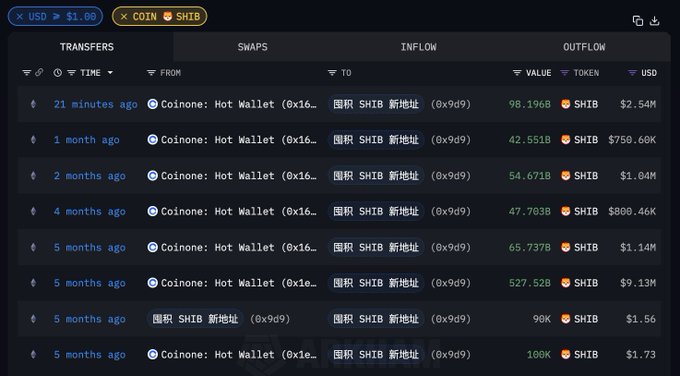680x376 pixels.
Task: Click Ethereum icon on 21 minutes ago row
Action: pyautogui.click(x=33, y=104)
